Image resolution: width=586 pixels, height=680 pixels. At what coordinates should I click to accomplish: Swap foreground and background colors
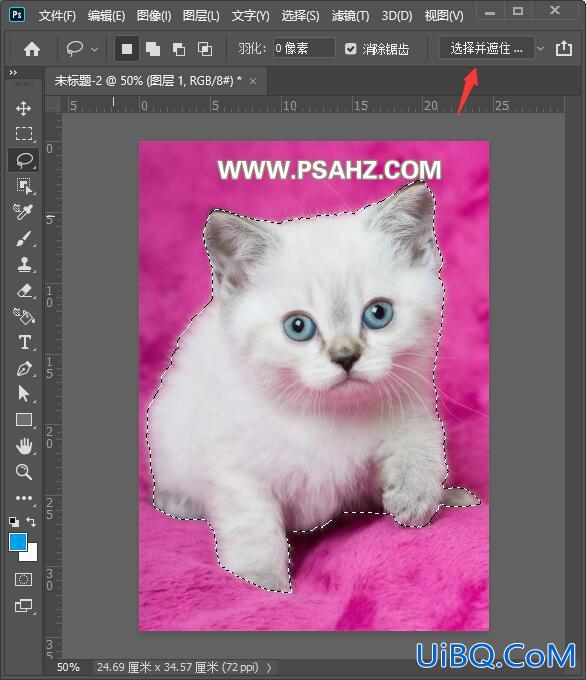(31, 521)
